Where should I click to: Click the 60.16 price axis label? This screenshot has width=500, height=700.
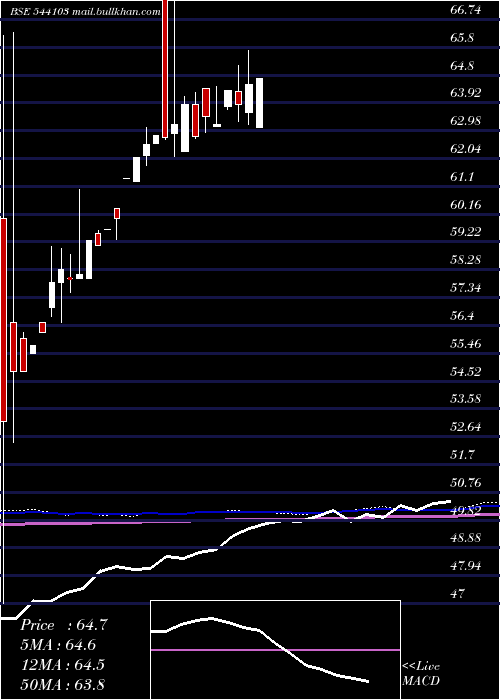(466, 204)
